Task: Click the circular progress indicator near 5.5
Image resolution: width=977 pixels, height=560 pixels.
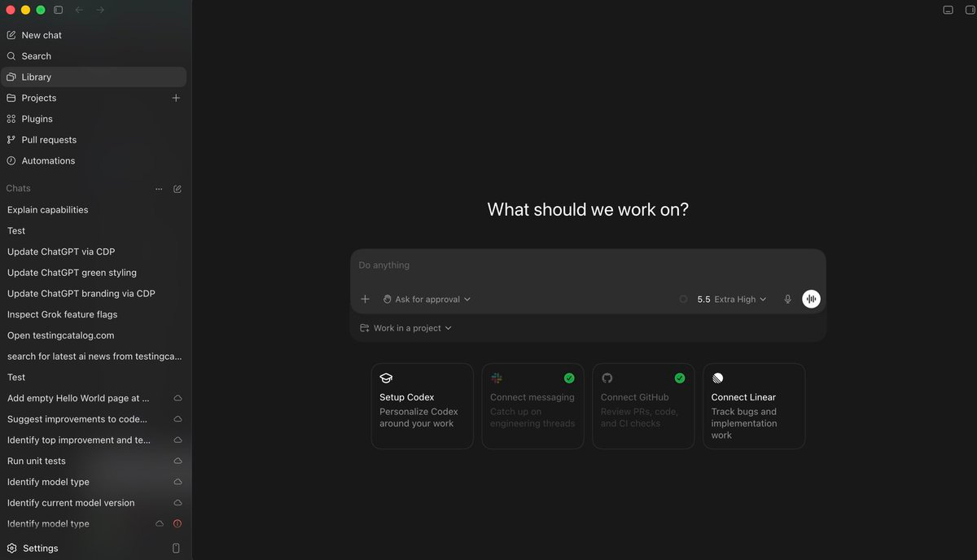Action: 683,300
